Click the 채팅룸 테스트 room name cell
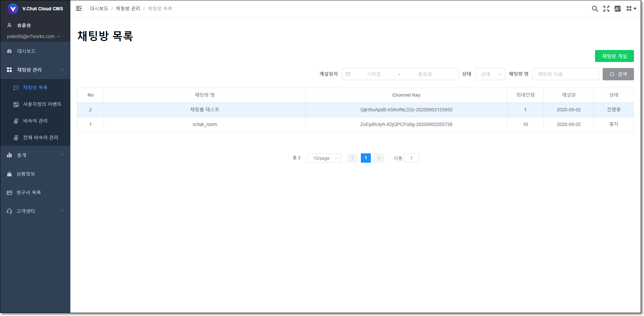Viewport: 644px width, 316px height. pyautogui.click(x=205, y=110)
